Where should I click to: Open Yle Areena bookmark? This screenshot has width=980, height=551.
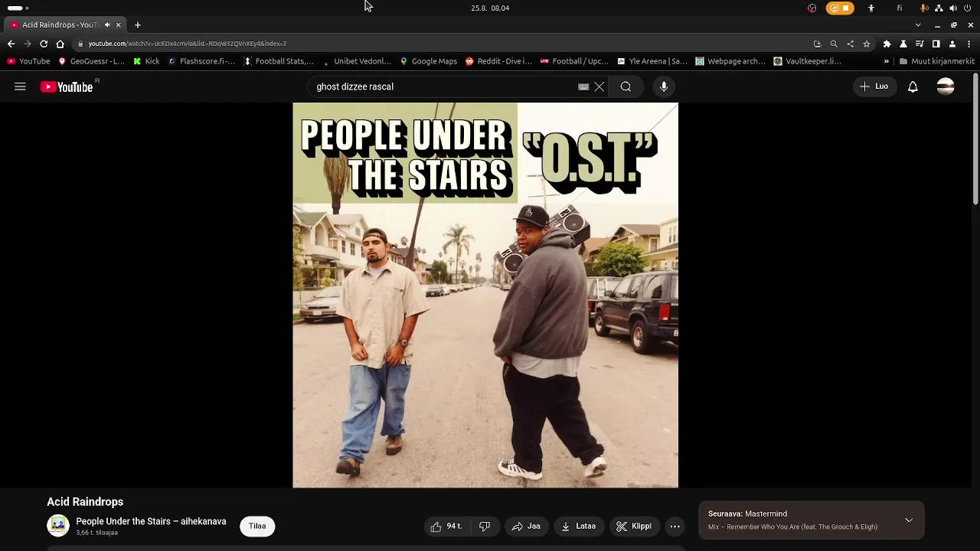click(x=652, y=61)
